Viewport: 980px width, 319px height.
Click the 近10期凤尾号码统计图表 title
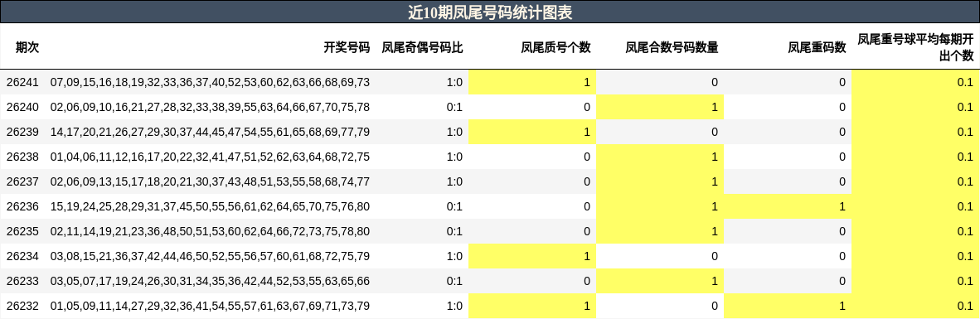click(490, 12)
